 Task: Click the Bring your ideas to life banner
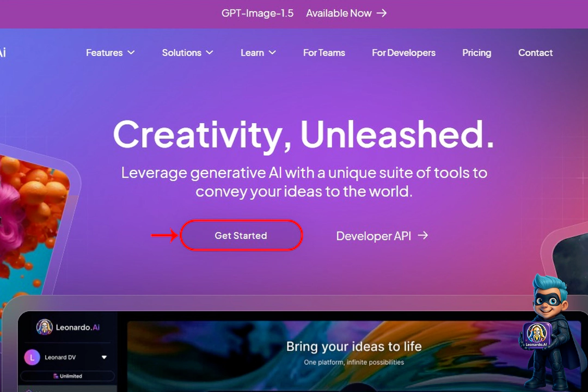tap(354, 356)
